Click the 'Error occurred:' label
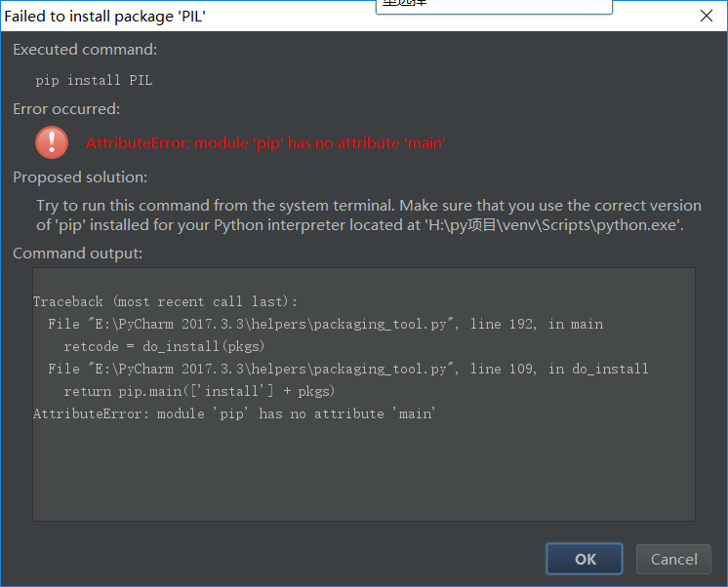This screenshot has height=587, width=728. 66,109
